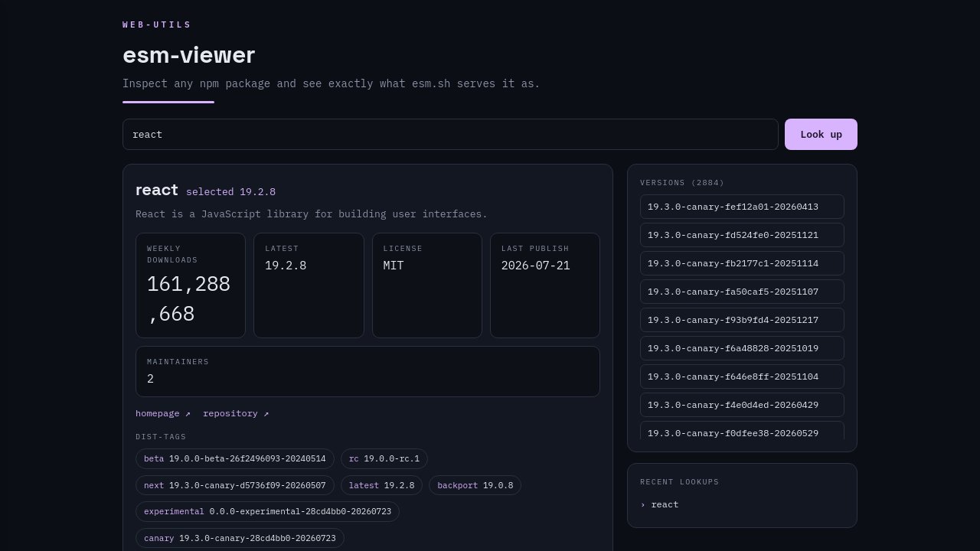Select version 19.3.0-canary-f0dfee38-20260529
Screen dimensions: 980x551
click(x=742, y=431)
